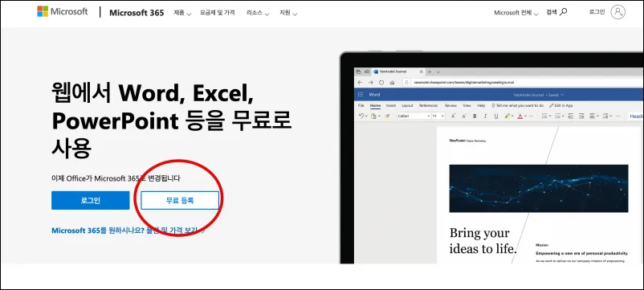Click the blue 로그인 button
644x290 pixels.
pos(91,201)
